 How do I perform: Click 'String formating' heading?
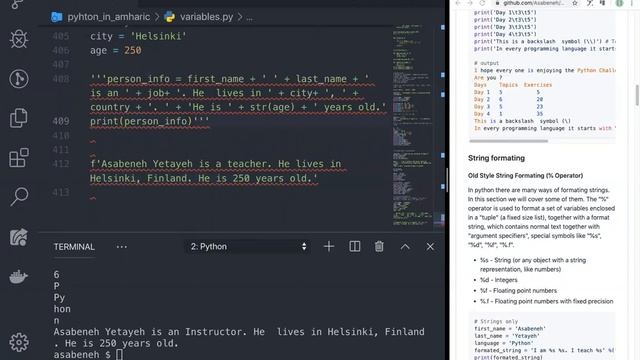[x=496, y=158]
